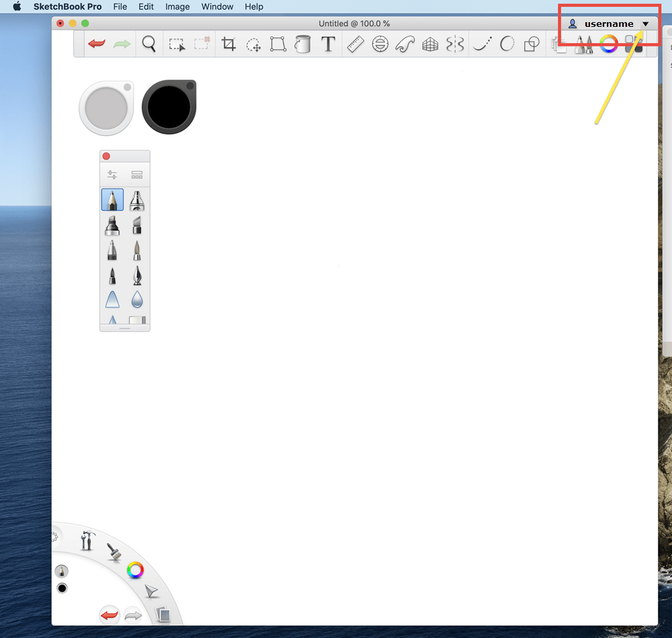Image resolution: width=672 pixels, height=638 pixels.
Task: Select the Pencil brush in the brush palette
Action: click(112, 199)
